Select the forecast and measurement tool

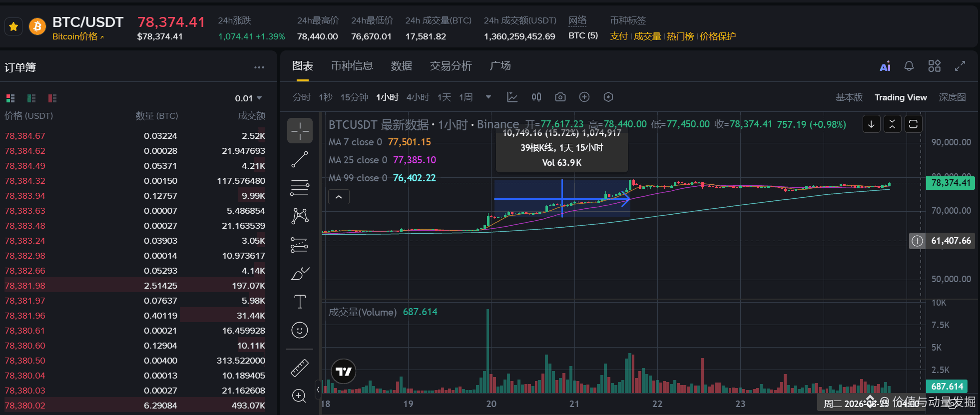point(300,245)
